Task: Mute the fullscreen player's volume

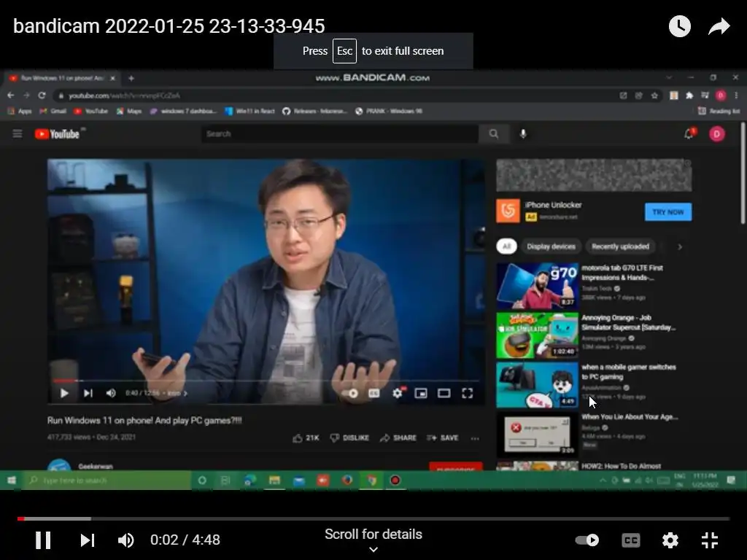Action: [125, 540]
